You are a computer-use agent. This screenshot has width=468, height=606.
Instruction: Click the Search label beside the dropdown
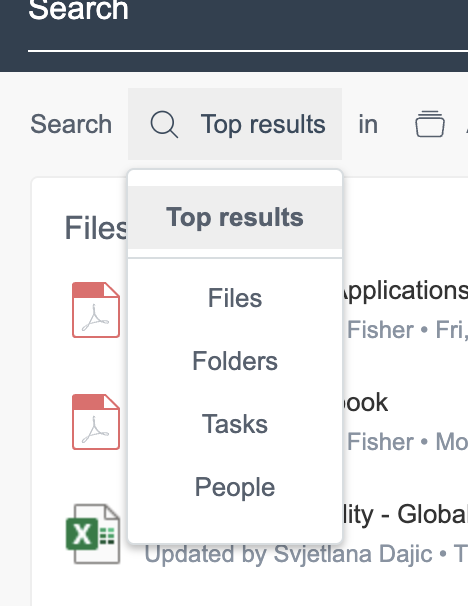(x=71, y=124)
